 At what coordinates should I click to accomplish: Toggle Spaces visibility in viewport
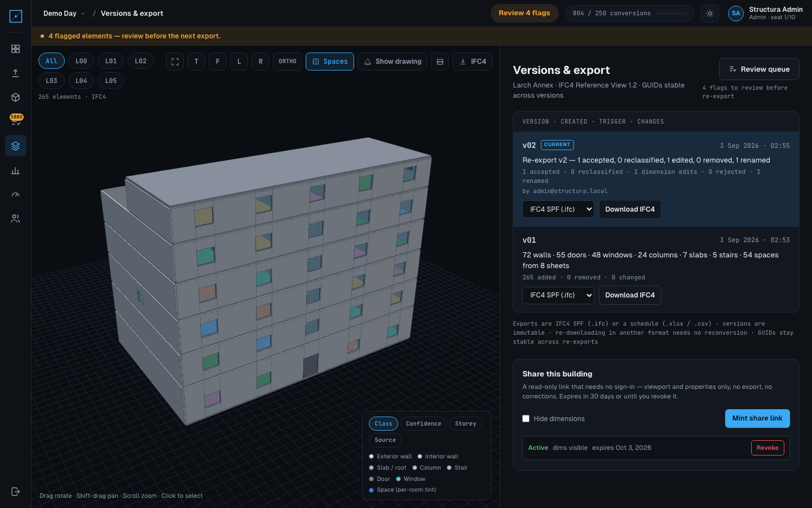[330, 62]
